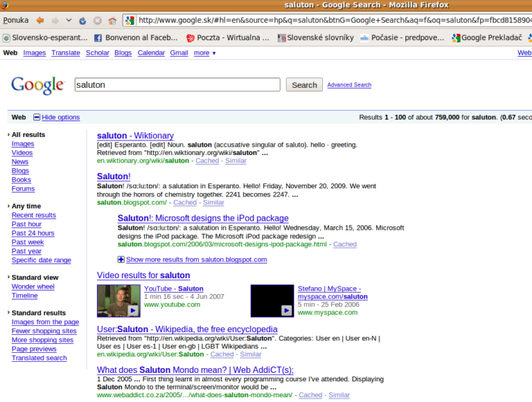Select Past hour time filter

click(x=26, y=224)
